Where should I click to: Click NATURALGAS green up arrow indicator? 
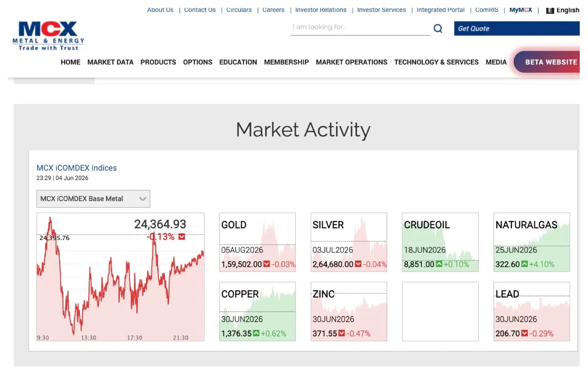click(525, 264)
